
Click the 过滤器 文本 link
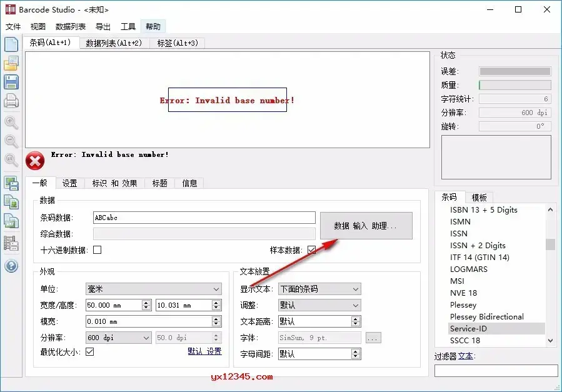click(466, 356)
